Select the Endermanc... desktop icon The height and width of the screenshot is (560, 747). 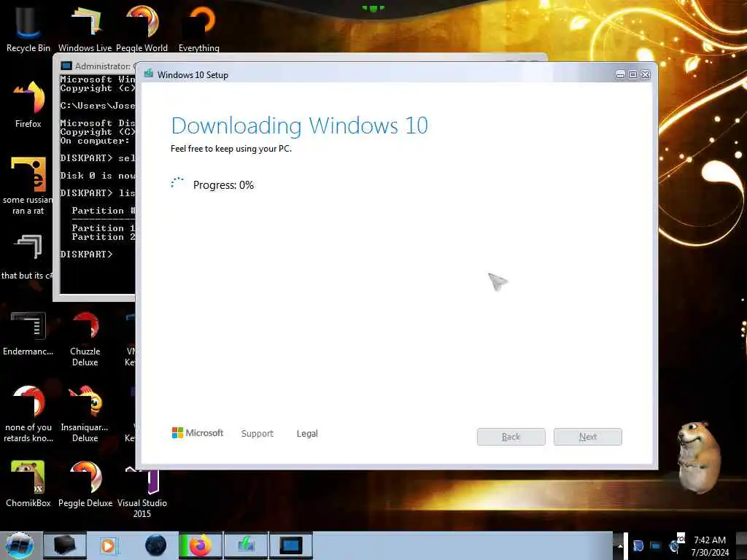point(28,333)
